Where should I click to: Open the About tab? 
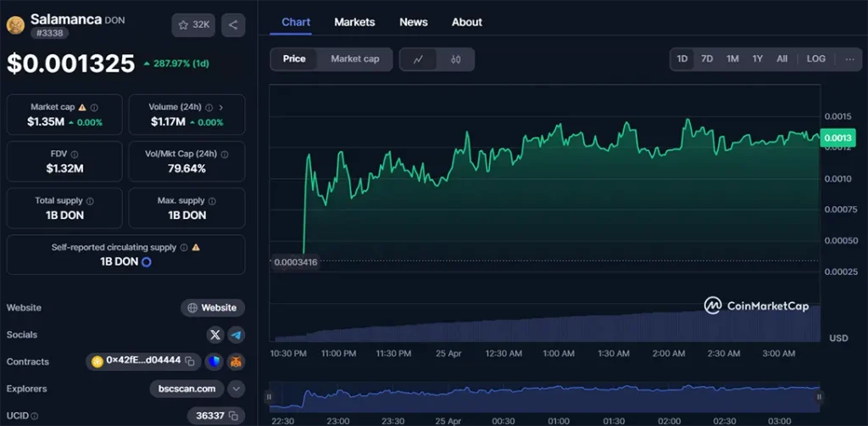[x=467, y=22]
